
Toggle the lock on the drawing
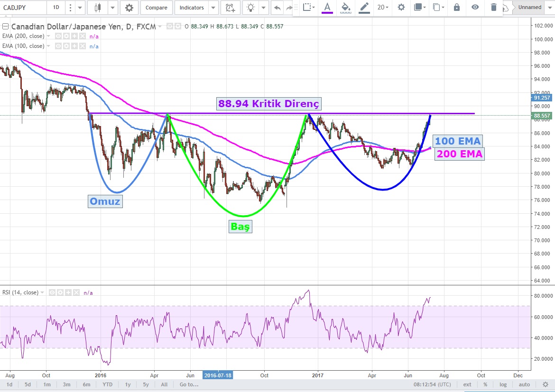pos(456,8)
